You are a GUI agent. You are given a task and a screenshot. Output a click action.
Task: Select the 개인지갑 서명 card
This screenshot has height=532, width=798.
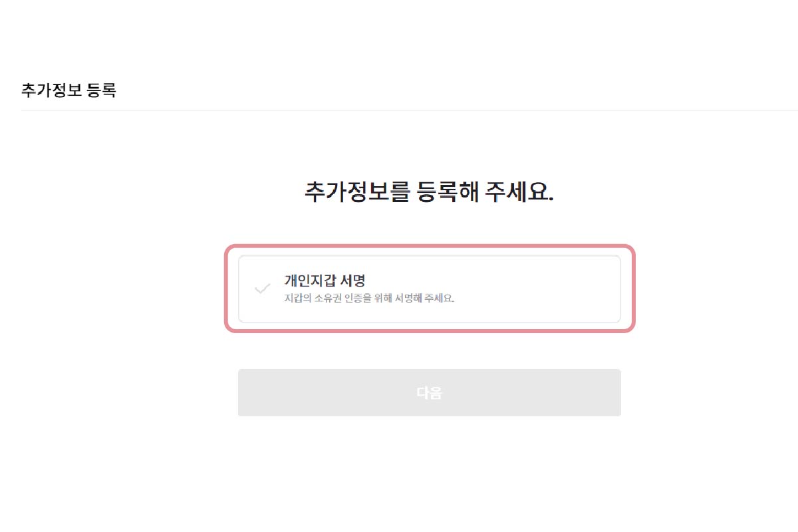click(429, 289)
